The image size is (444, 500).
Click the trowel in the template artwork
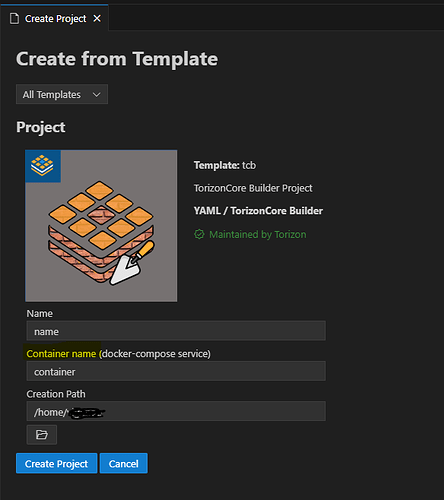coord(132,263)
